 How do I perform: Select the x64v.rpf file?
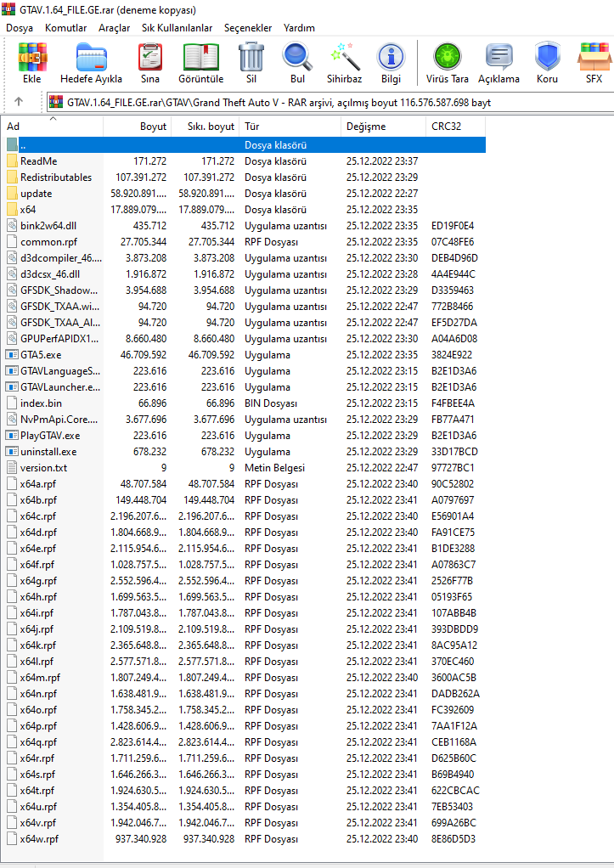38,823
